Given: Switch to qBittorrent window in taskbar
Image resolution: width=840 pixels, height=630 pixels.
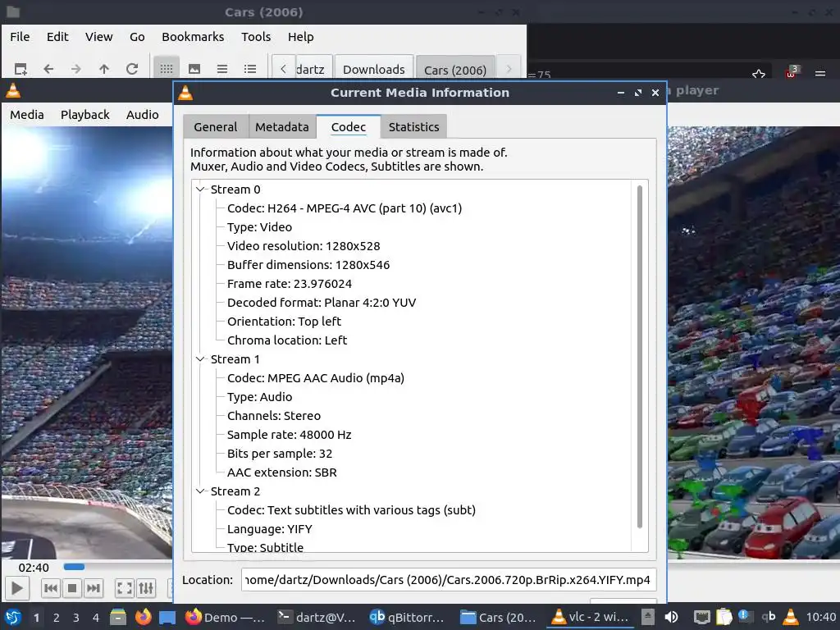Looking at the screenshot, I should [x=409, y=617].
